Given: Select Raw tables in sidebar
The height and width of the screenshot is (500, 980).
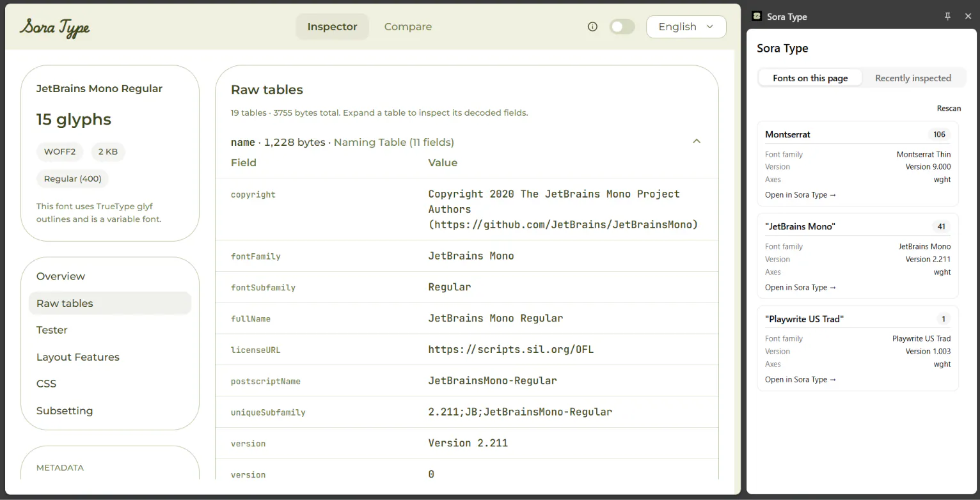Looking at the screenshot, I should (110, 303).
